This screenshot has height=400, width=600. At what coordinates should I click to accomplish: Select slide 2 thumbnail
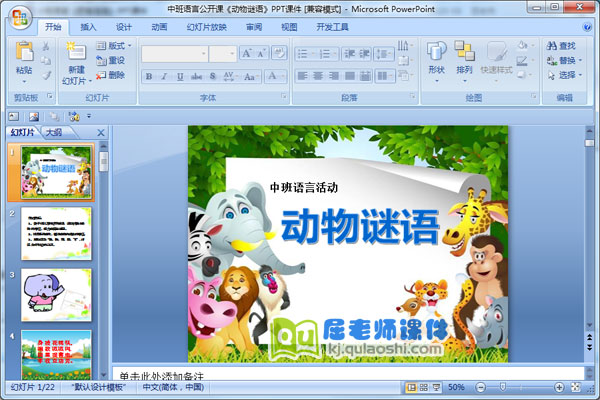coord(56,233)
